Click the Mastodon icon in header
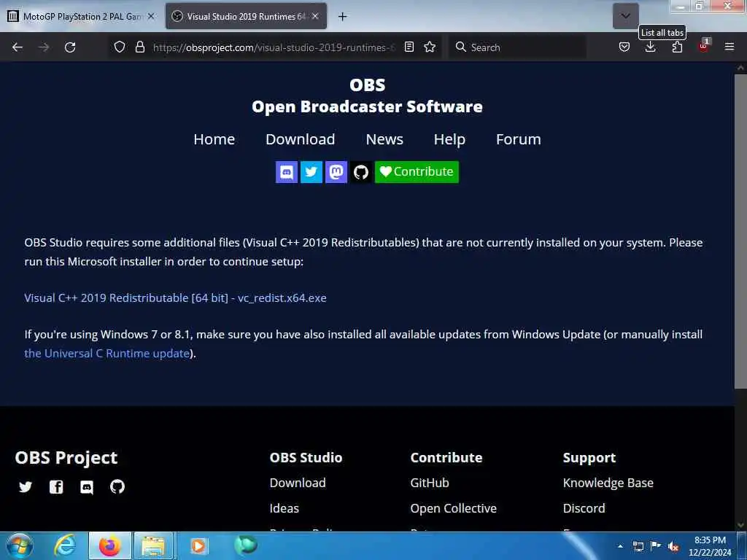Screen dimensions: 747x560 tap(336, 172)
